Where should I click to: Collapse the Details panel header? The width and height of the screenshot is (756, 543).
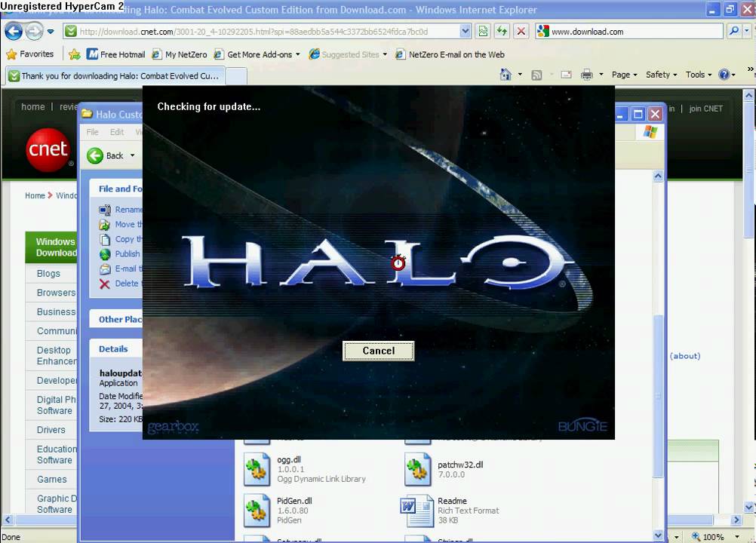pyautogui.click(x=116, y=348)
